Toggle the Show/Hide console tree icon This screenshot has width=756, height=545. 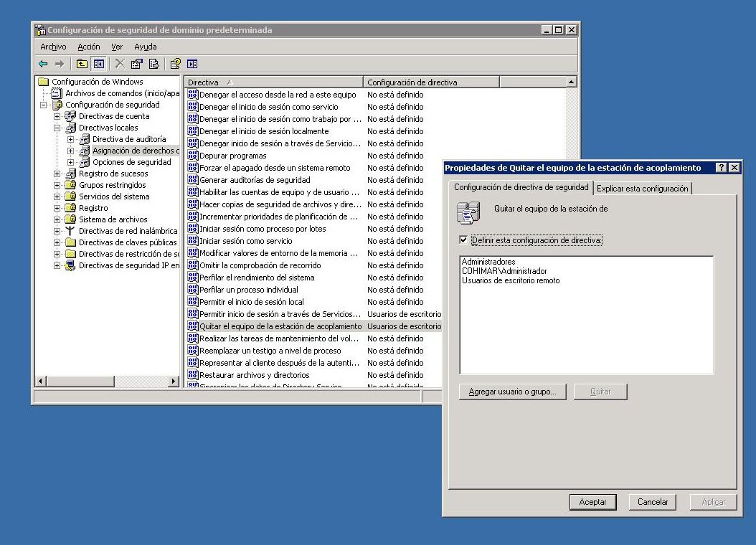point(99,64)
